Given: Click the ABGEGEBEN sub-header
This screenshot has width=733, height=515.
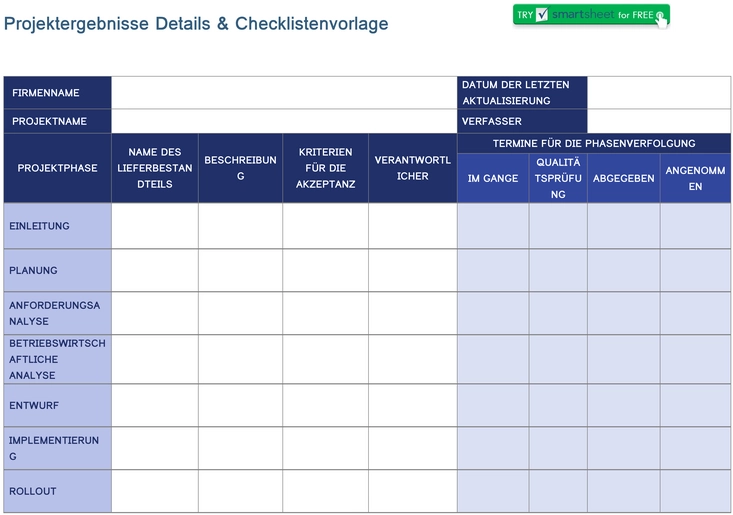Looking at the screenshot, I should 624,178.
